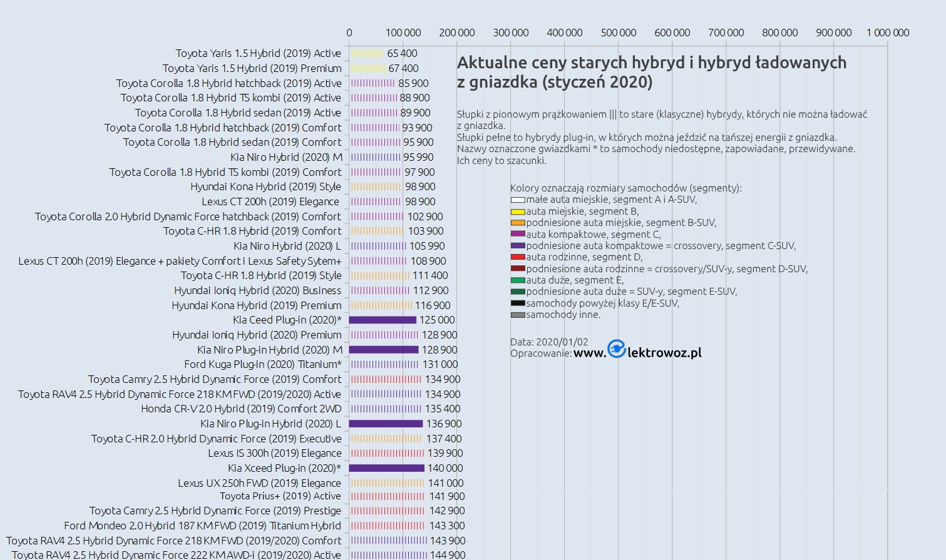The height and width of the screenshot is (560, 946).
Task: Click the axis label '500 000'
Action: click(x=619, y=33)
